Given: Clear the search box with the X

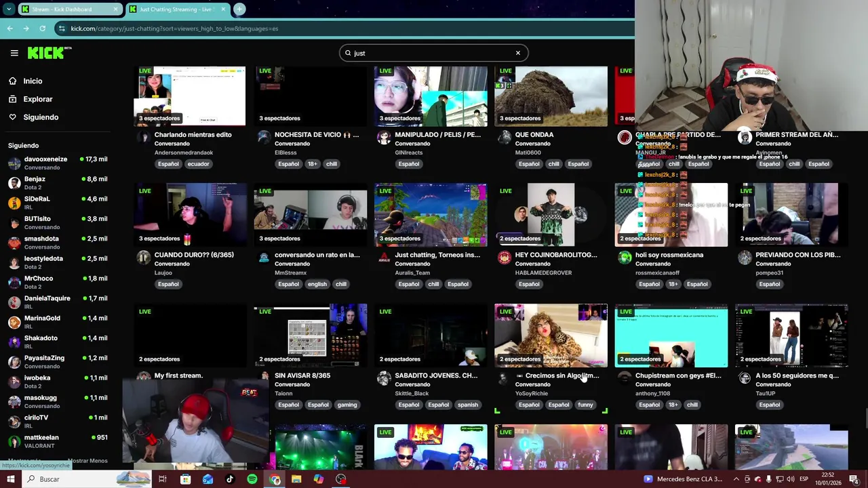Looking at the screenshot, I should point(518,53).
